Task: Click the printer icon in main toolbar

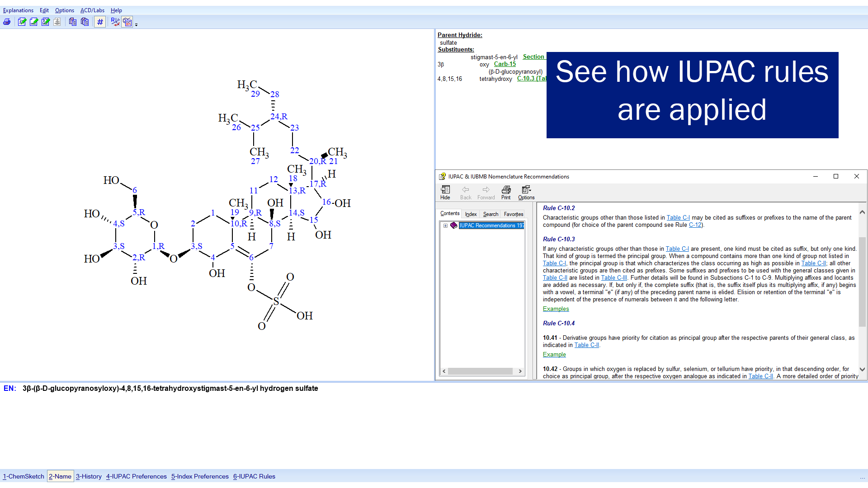Action: point(7,22)
